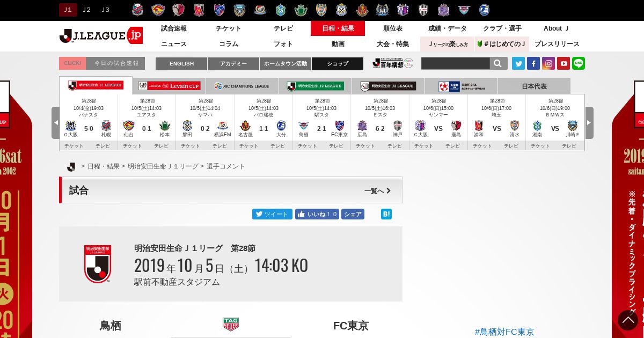The image size is (644, 338).
Task: Open the J.League Instagram icon
Action: [548, 63]
